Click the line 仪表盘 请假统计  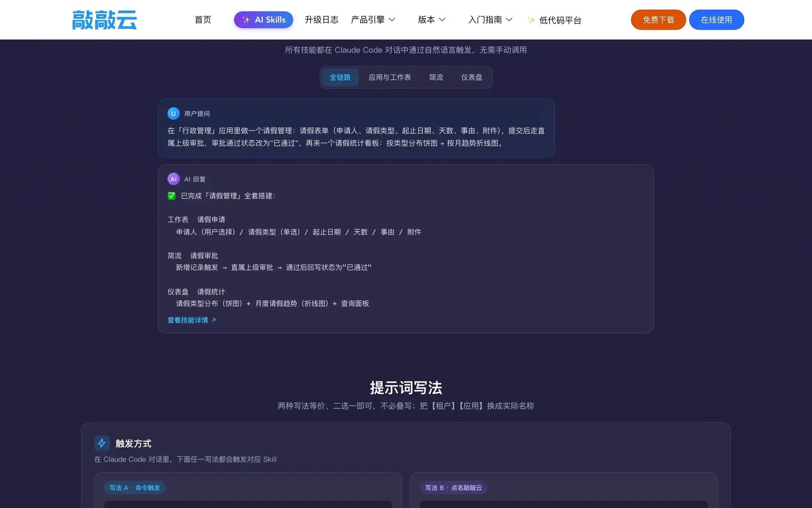(x=196, y=292)
